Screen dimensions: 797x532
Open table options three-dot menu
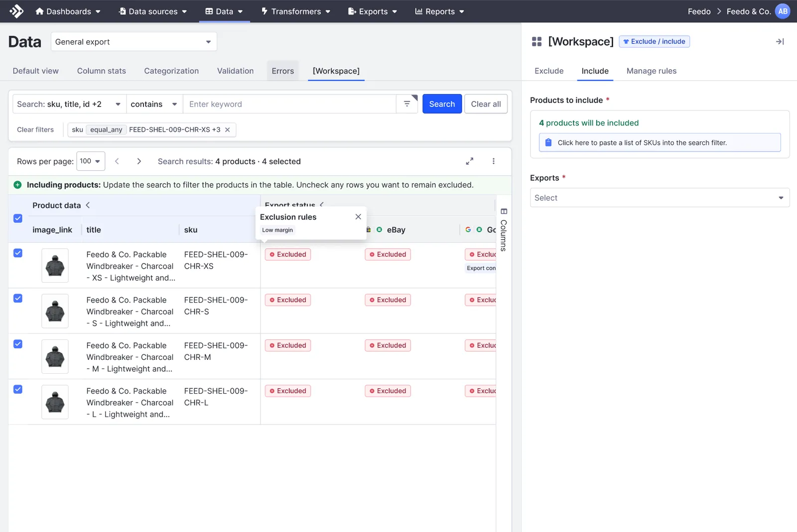[x=494, y=161]
